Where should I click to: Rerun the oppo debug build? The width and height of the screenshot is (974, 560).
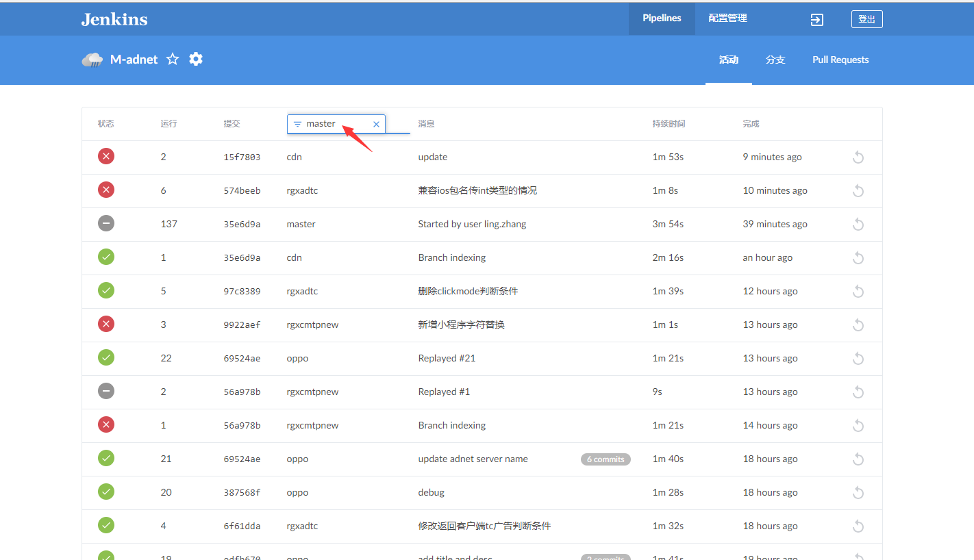pos(858,493)
